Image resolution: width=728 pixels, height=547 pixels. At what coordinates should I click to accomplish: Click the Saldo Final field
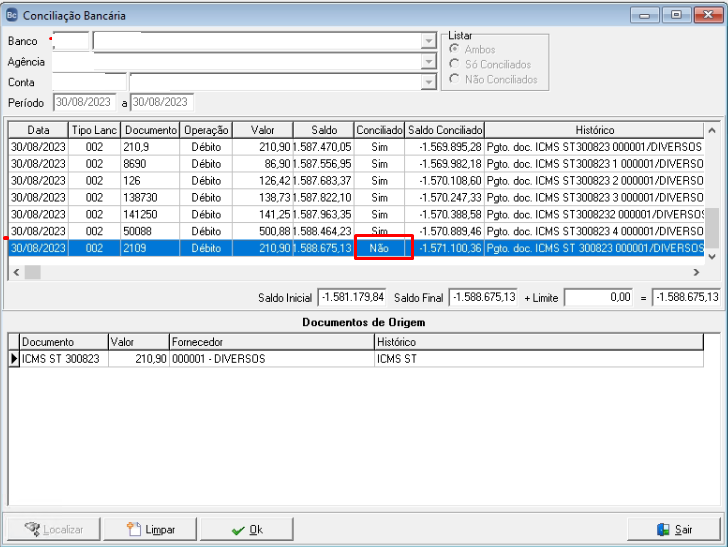483,297
